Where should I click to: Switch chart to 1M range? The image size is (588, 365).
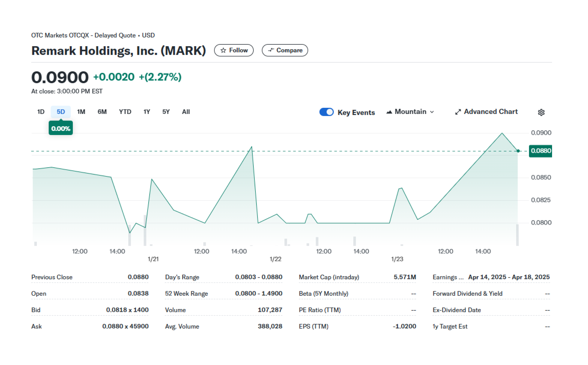click(x=82, y=112)
